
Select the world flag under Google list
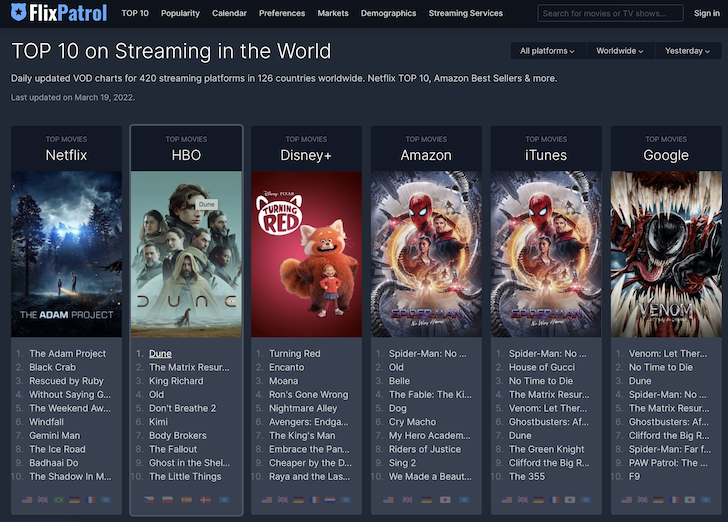(x=706, y=500)
